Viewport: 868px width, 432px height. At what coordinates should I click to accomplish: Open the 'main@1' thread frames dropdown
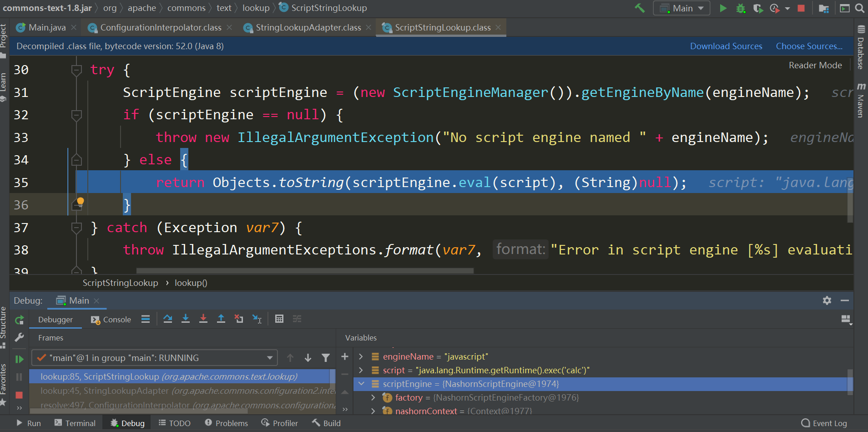[269, 358]
